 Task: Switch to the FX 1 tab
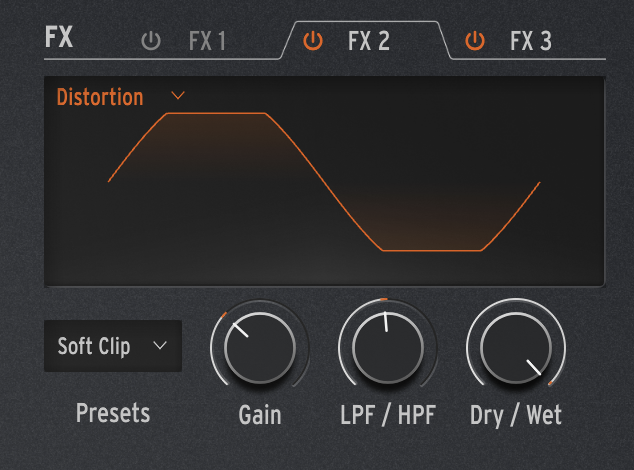207,41
